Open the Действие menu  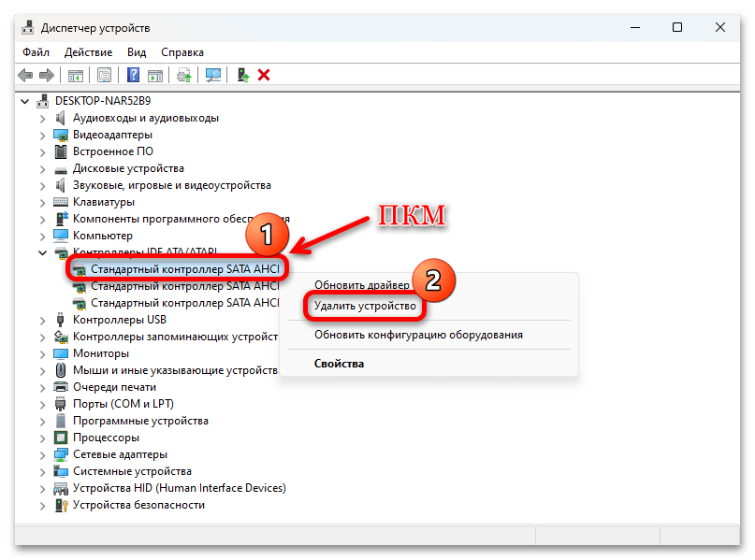[90, 52]
